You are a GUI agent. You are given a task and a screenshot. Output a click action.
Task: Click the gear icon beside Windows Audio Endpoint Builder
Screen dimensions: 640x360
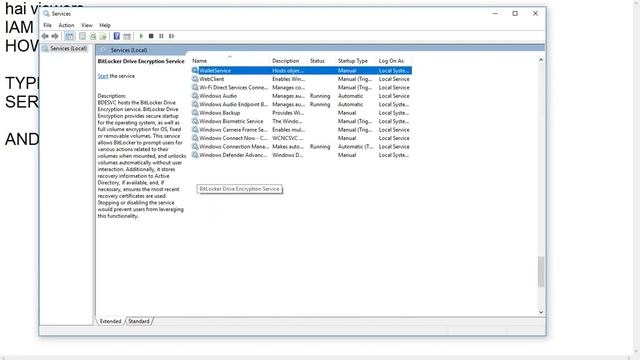[x=195, y=104]
